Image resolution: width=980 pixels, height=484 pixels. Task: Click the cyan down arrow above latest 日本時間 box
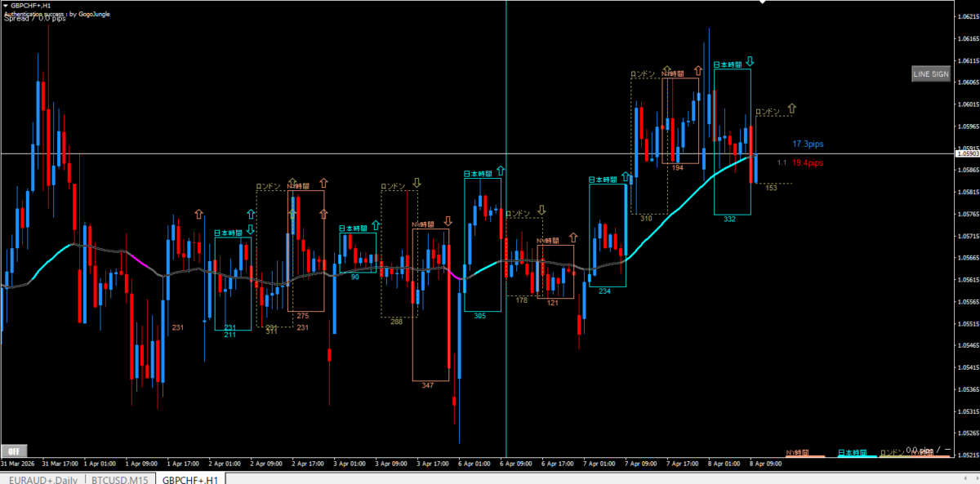[749, 61]
